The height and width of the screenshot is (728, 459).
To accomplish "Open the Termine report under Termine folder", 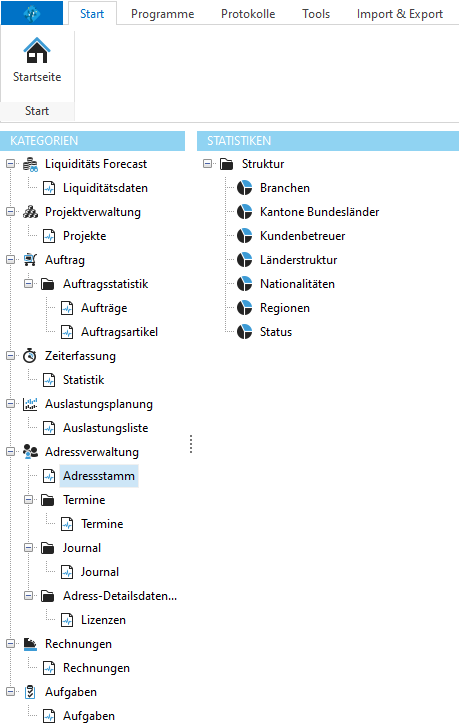I will [x=102, y=524].
